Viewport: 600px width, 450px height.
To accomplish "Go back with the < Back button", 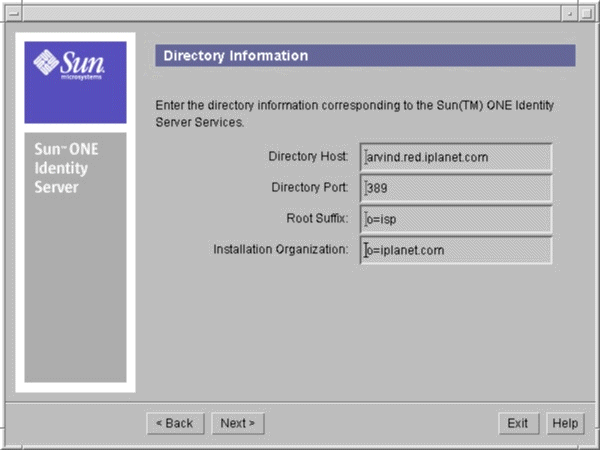I will coord(175,424).
